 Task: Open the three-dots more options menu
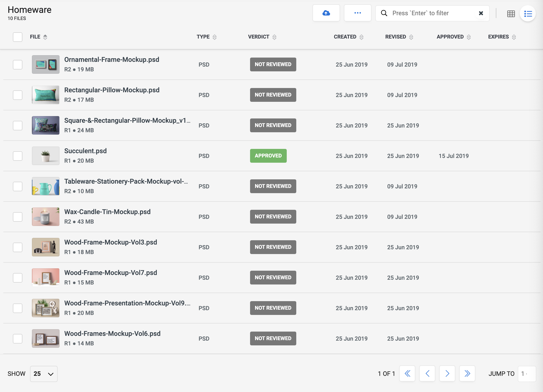[357, 13]
